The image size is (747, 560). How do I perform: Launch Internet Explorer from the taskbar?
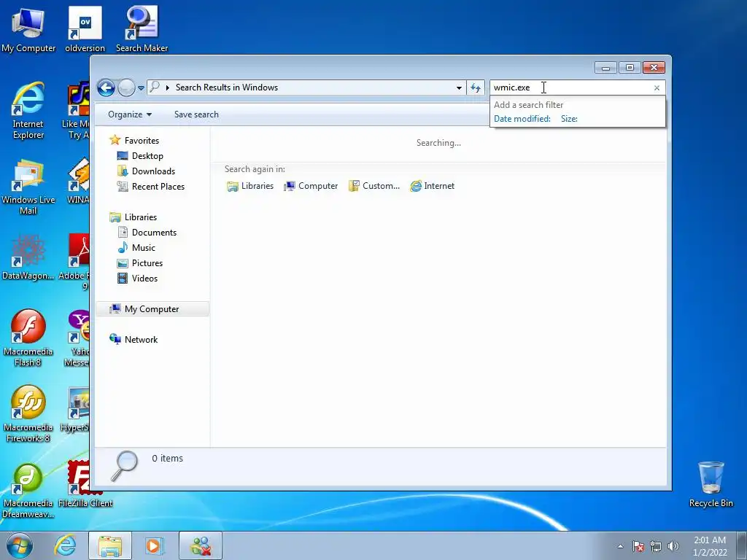click(x=64, y=545)
